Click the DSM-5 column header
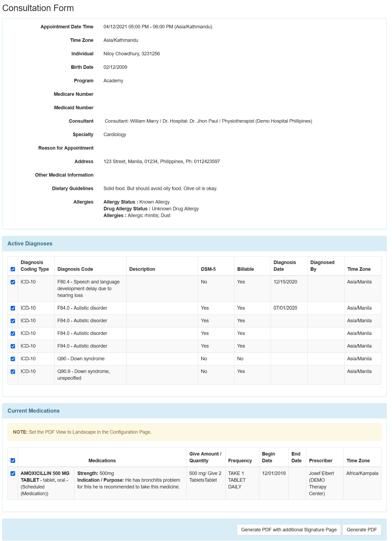 pos(208,269)
